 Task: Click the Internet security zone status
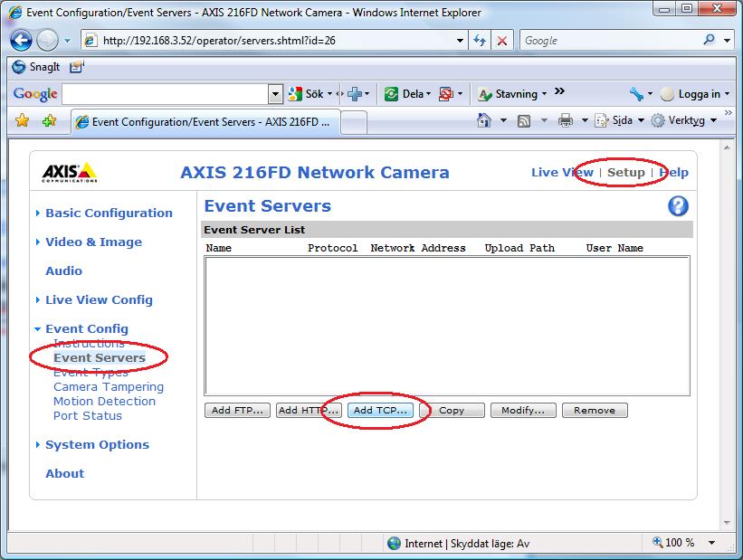click(458, 544)
